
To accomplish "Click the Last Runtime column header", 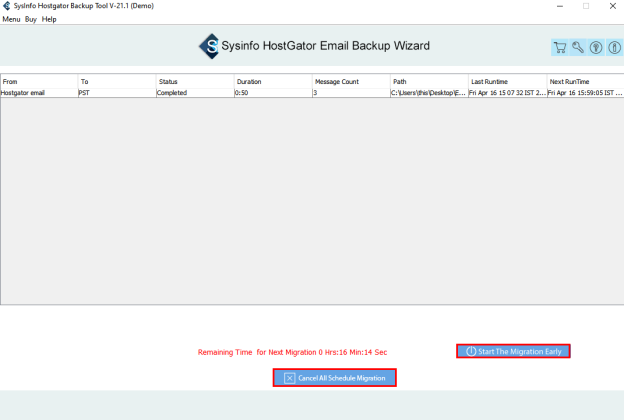I will (507, 82).
